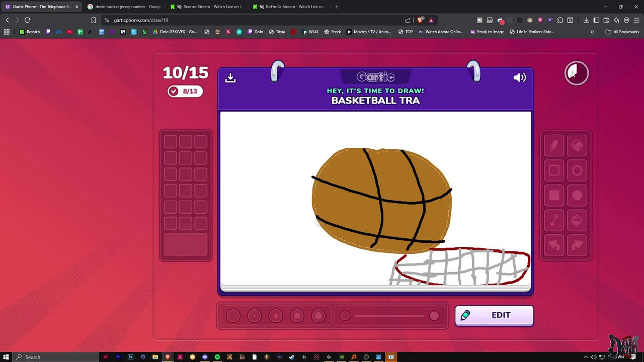Image resolution: width=644 pixels, height=362 pixels.
Task: Switch to devin booker jersey number tab
Action: click(x=124, y=7)
